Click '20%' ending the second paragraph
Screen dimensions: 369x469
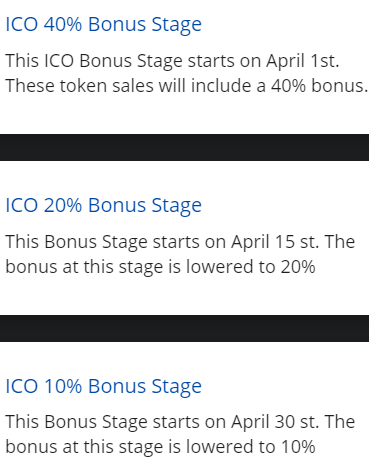click(298, 267)
